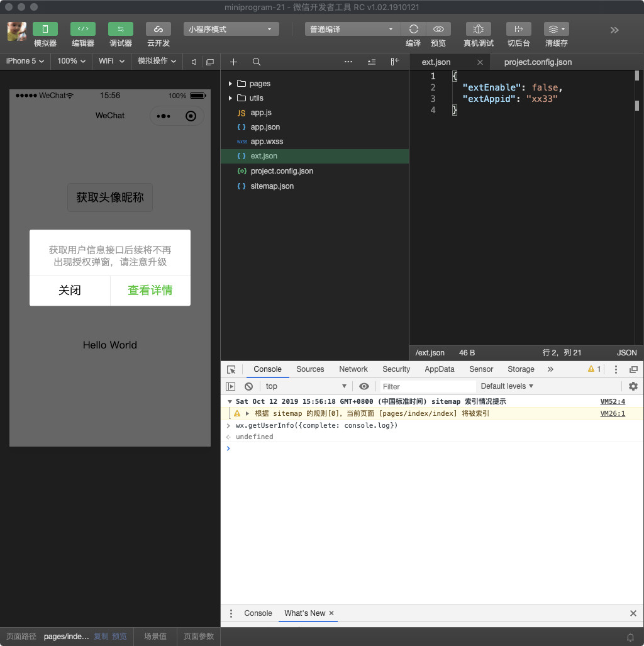This screenshot has height=646, width=644.
Task: Open cloud development (云开发) console
Action: tap(158, 30)
